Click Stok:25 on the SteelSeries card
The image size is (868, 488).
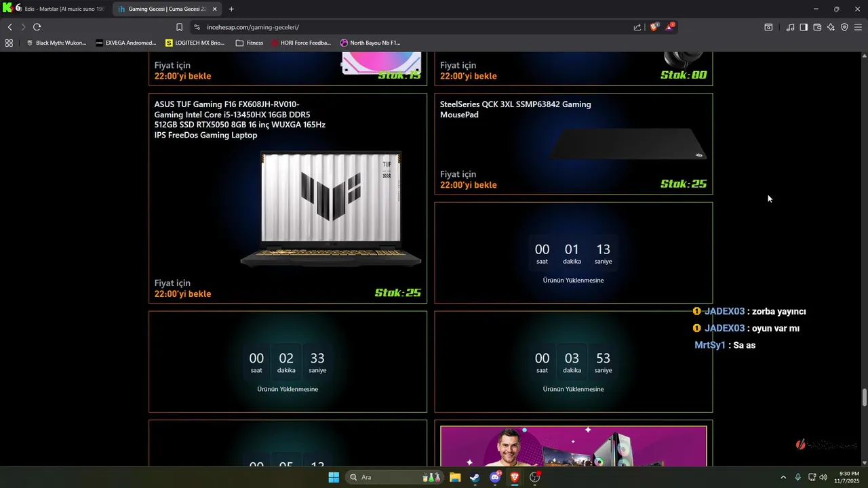(x=684, y=184)
